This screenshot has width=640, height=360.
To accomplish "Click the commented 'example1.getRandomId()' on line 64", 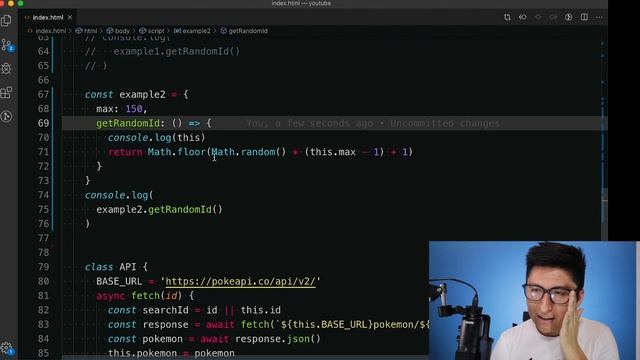I will [176, 51].
